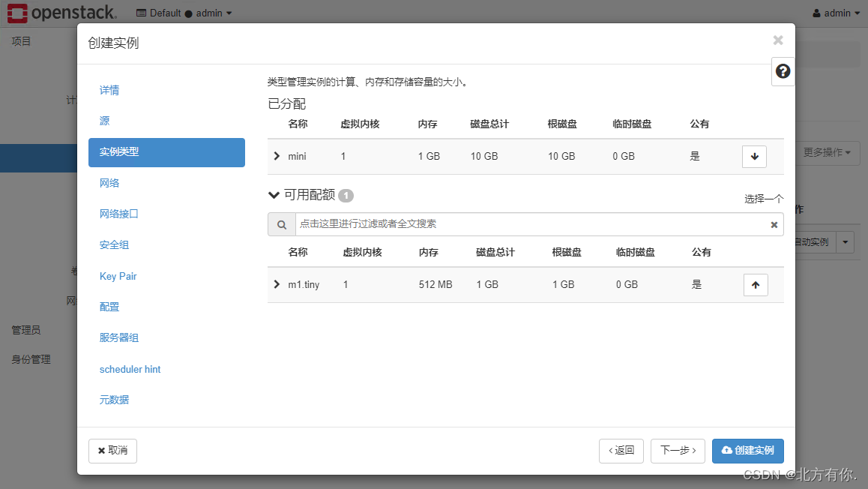Click the cloud icon on the 创建实例 button
Viewport: 868px width, 489px height.
[726, 451]
